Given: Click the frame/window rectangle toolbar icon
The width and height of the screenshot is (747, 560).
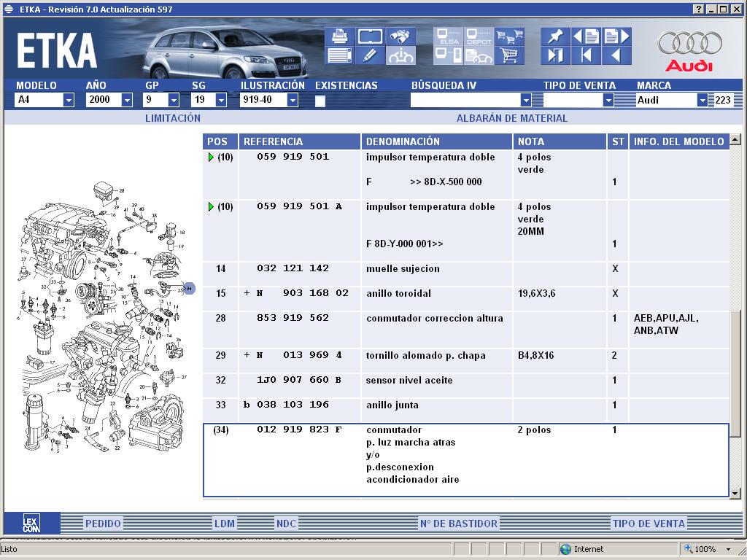Looking at the screenshot, I should pyautogui.click(x=370, y=36).
